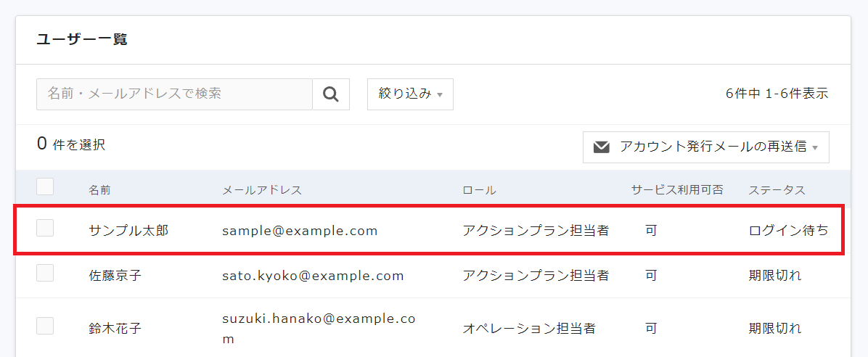Screen dimensions: 868x357
Task: Click the オペレーション担当者 role cell
Action: tap(529, 328)
